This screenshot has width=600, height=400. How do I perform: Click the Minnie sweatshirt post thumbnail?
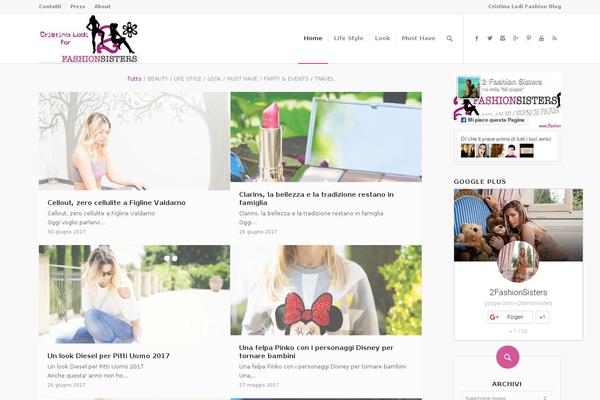(x=326, y=290)
